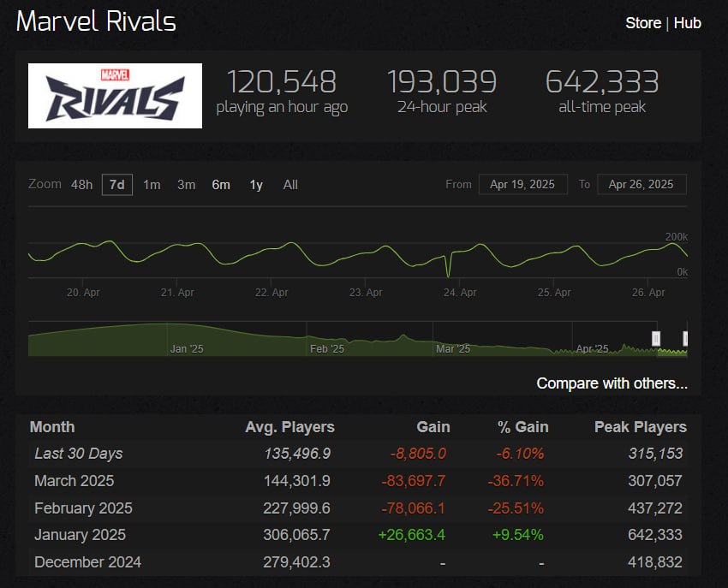
Task: Click the Month column header
Action: click(x=52, y=427)
